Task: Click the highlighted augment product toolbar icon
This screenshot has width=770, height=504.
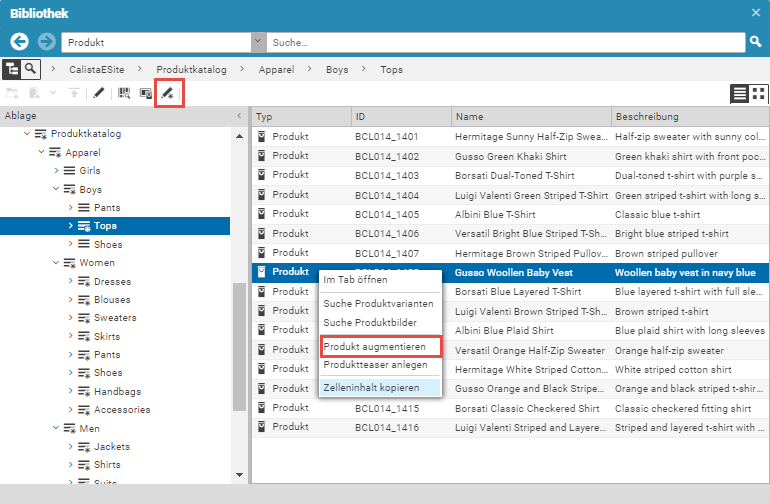Action: 168,94
